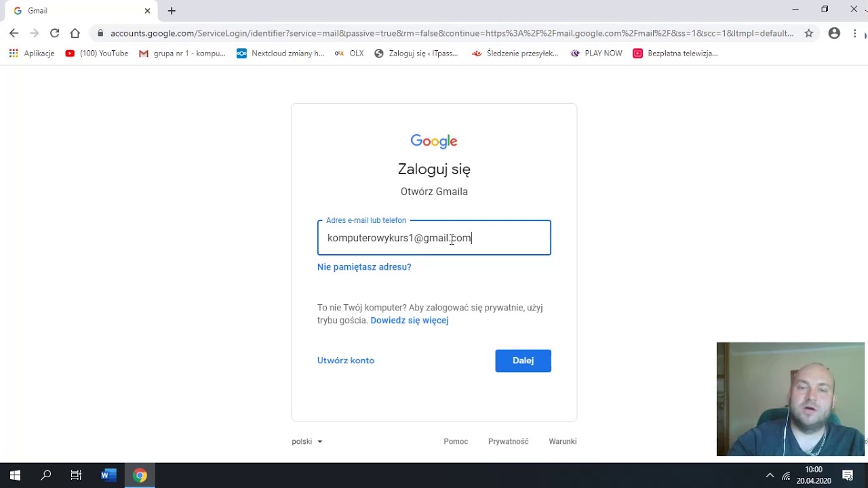Open Windows taskbar search

[46, 475]
